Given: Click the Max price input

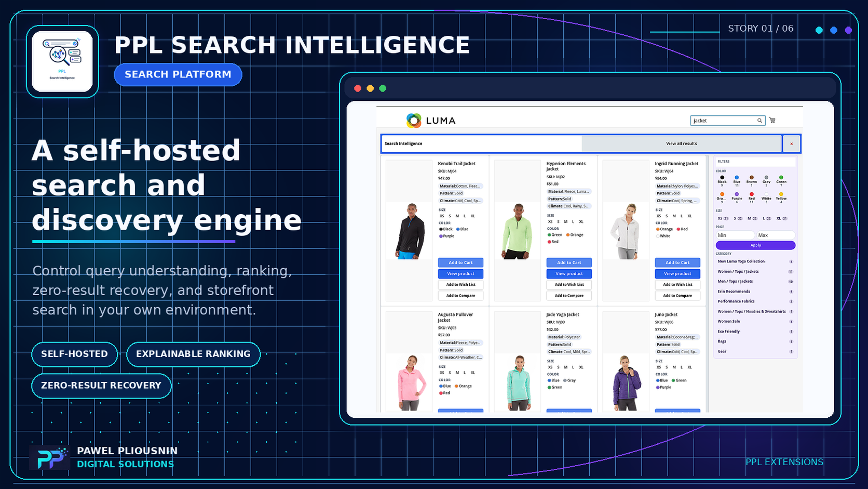Looking at the screenshot, I should coord(776,235).
